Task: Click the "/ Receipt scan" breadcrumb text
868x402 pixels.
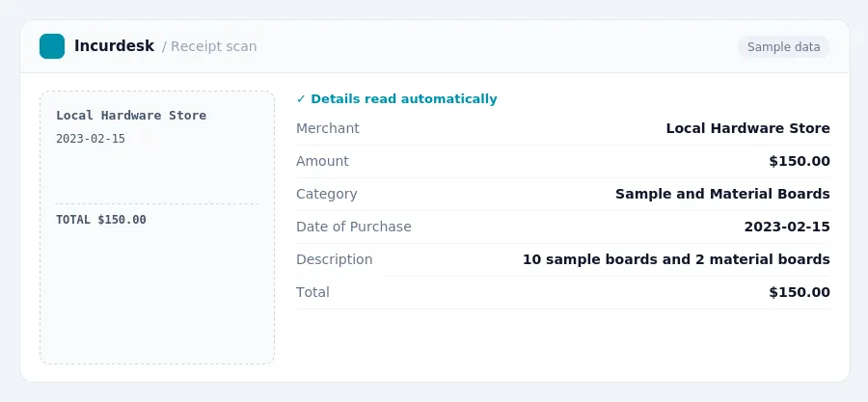Action: [209, 46]
